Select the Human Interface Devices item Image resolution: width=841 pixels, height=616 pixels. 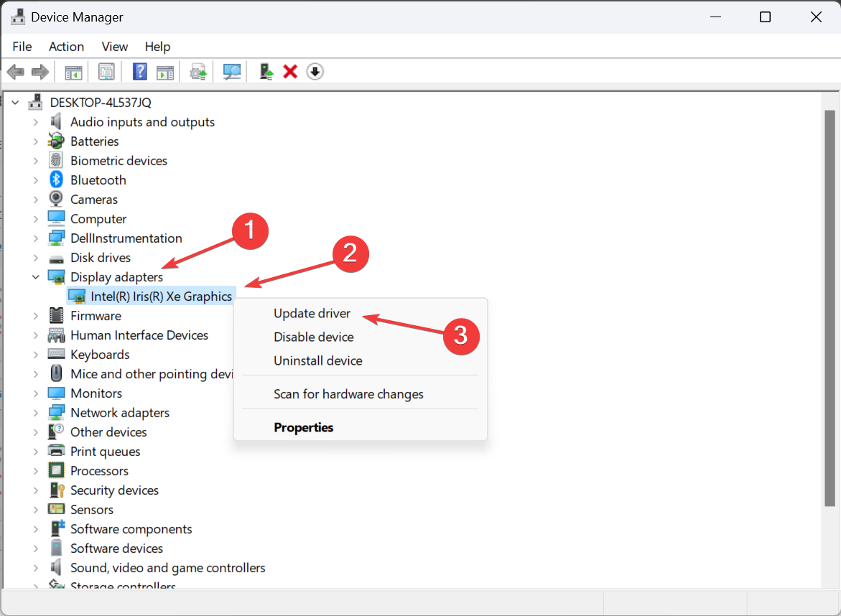tap(139, 335)
